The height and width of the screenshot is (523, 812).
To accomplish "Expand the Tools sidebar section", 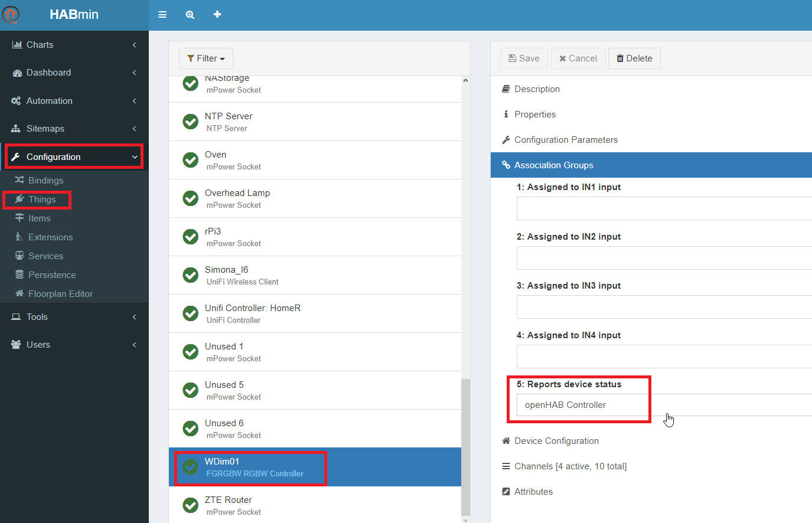I will point(36,316).
